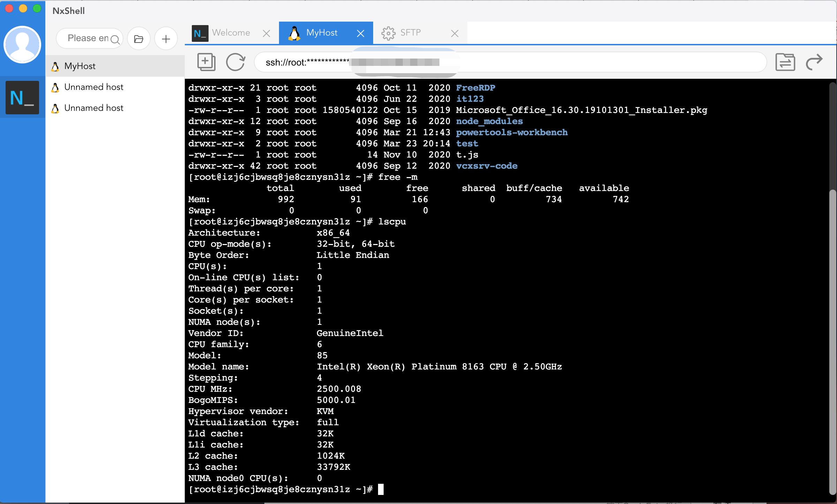This screenshot has width=837, height=504.
Task: Click the SFTP tab icon
Action: coord(388,33)
